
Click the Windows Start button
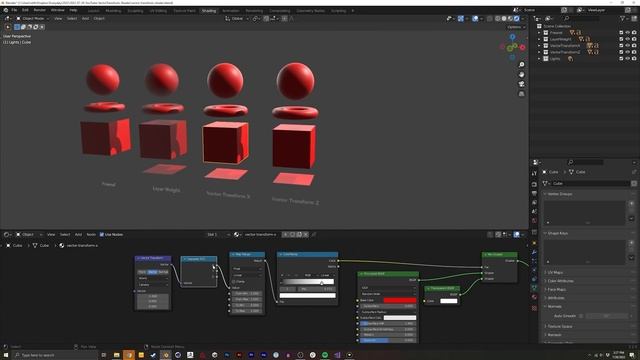click(6, 355)
